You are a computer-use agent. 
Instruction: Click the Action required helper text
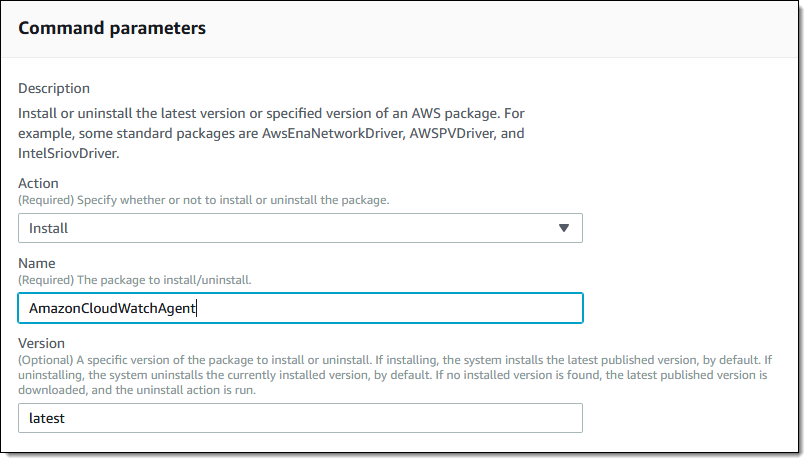[x=204, y=199]
